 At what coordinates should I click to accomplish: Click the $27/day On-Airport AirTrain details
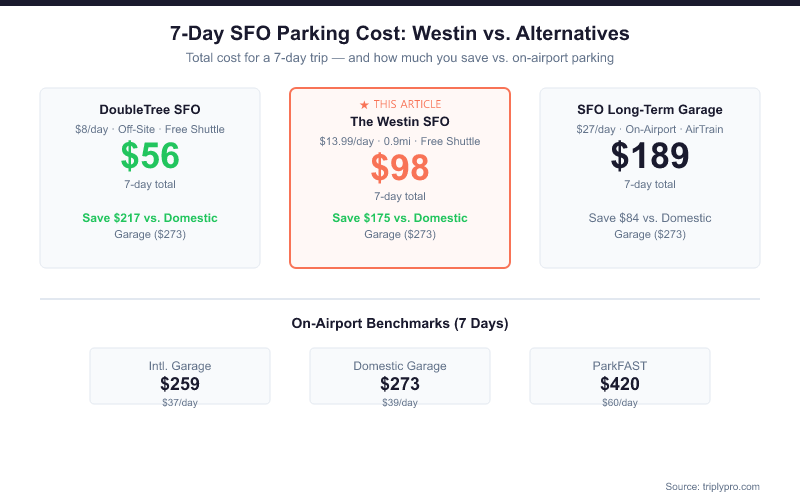click(x=650, y=129)
